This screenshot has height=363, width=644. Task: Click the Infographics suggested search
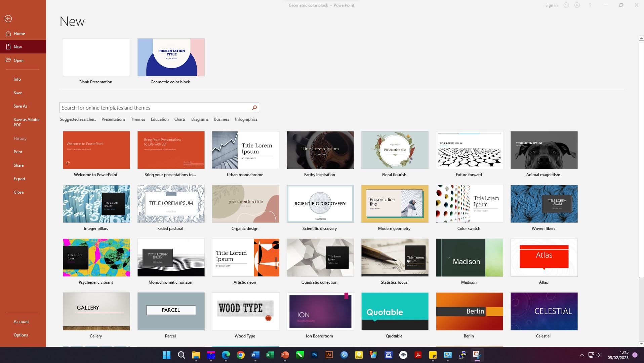pyautogui.click(x=246, y=119)
